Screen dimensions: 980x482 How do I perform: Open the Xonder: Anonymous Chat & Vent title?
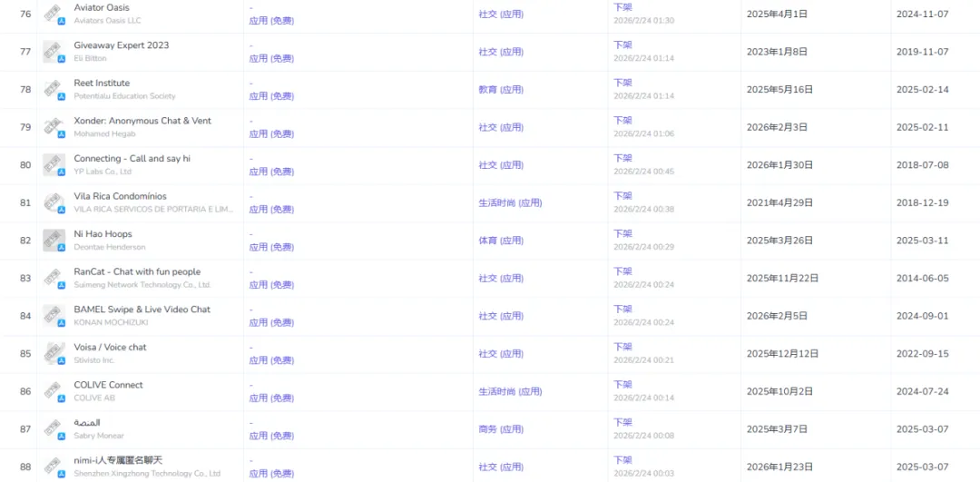pos(142,121)
